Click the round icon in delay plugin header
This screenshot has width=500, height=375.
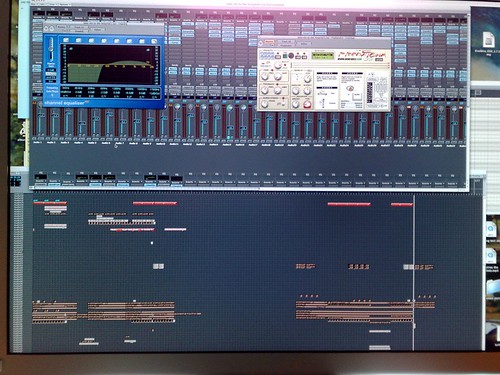coord(261,42)
